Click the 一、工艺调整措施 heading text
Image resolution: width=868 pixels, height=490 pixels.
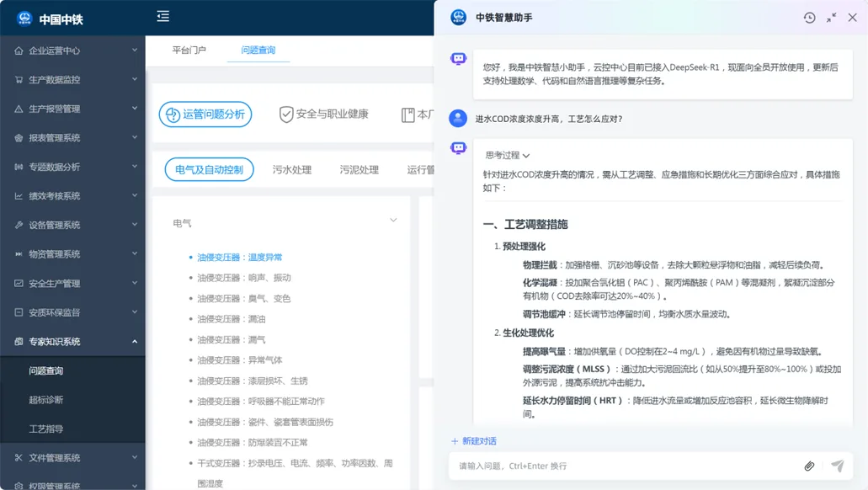click(x=525, y=224)
